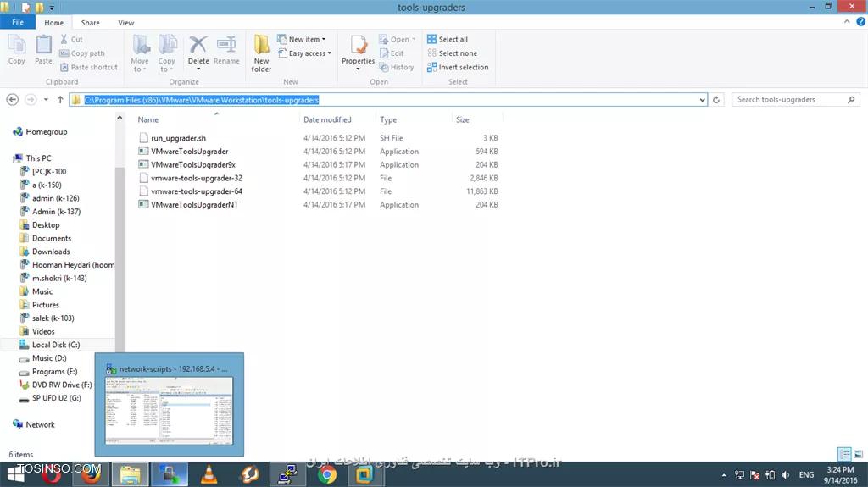Click the Properties ribbon button
This screenshot has width=868, height=487.
pos(359,53)
